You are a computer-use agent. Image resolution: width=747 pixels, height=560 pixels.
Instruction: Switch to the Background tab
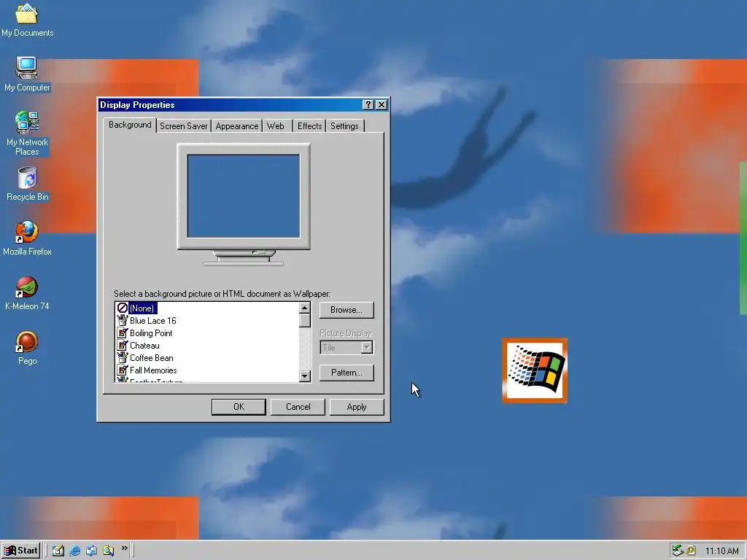click(130, 125)
